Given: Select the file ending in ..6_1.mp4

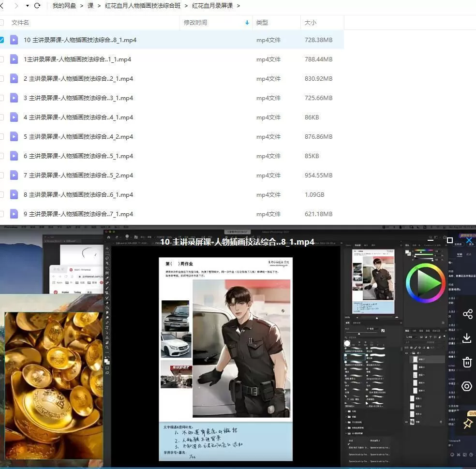Looking at the screenshot, I should click(78, 195).
